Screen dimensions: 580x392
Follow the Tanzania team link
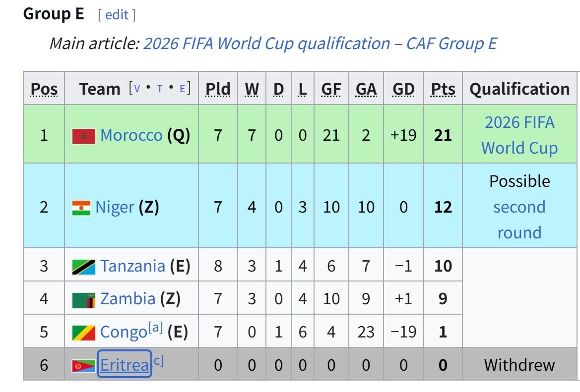coord(132,266)
